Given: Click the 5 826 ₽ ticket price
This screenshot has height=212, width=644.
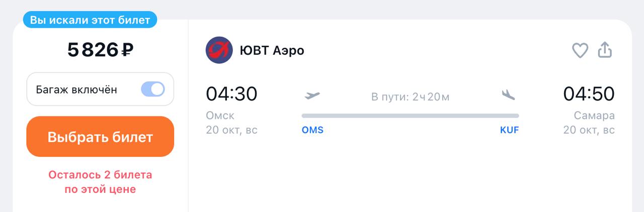Looking at the screenshot, I should click(100, 50).
